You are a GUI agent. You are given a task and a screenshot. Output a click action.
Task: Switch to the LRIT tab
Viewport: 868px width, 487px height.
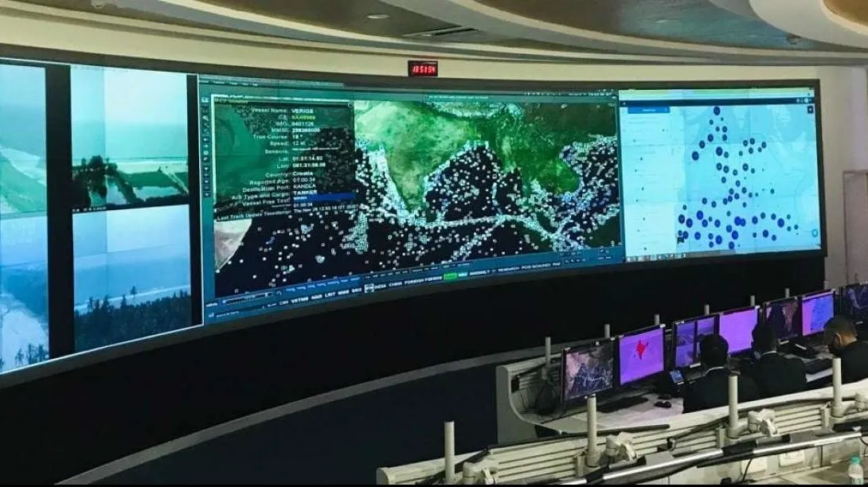(330, 297)
